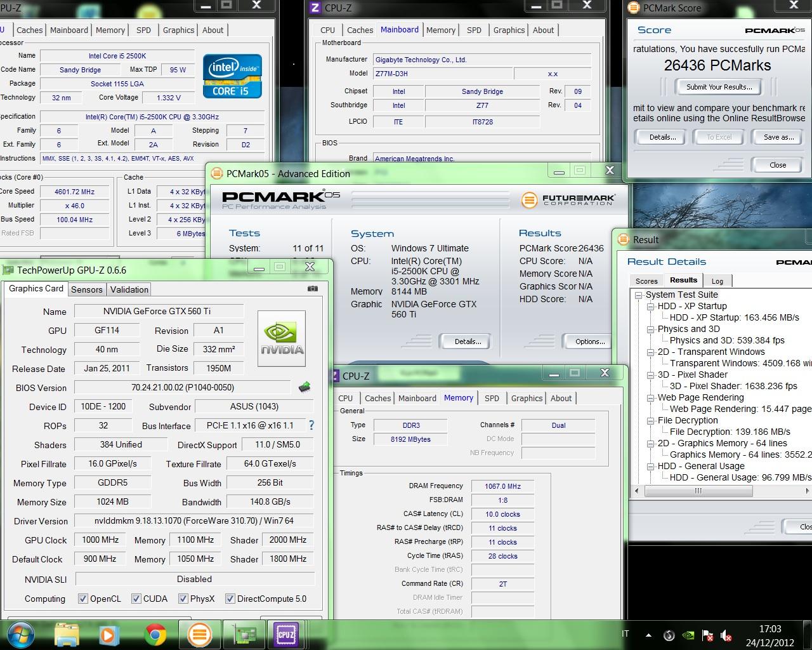Select File Decryption: 139.186 MB/s result row
This screenshot has width=812, height=650.
click(730, 432)
